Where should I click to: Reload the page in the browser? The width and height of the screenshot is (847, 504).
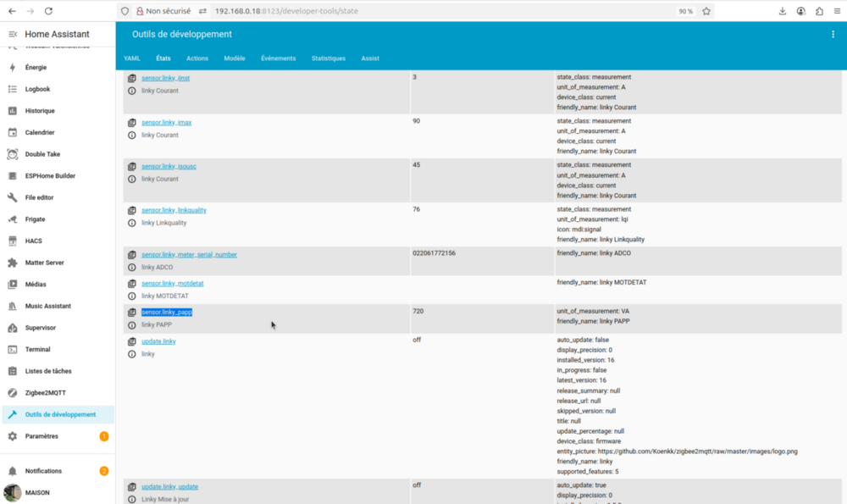tap(48, 11)
